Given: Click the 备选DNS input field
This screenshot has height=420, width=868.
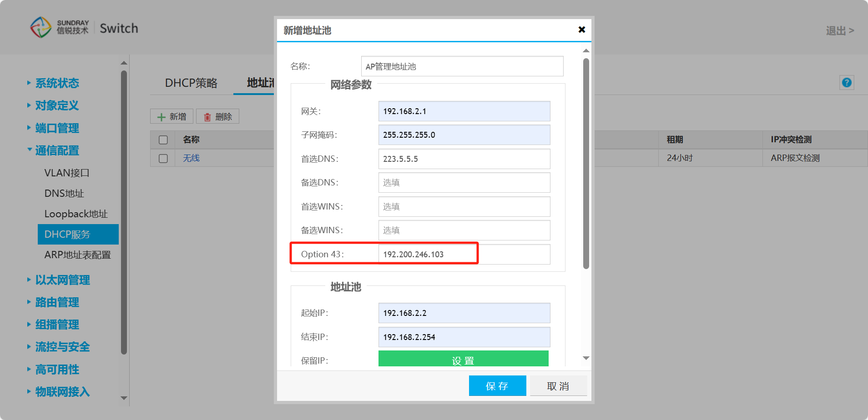Looking at the screenshot, I should click(x=464, y=182).
